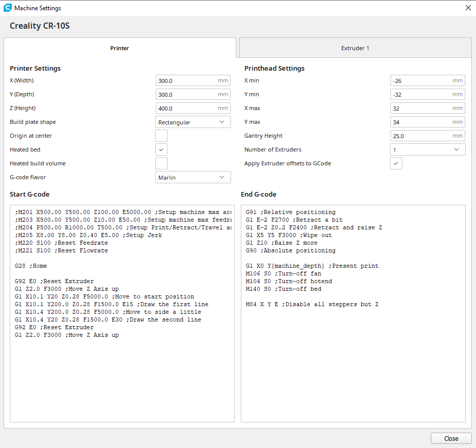
Task: Click the Y min -32 field
Action: click(x=427, y=94)
